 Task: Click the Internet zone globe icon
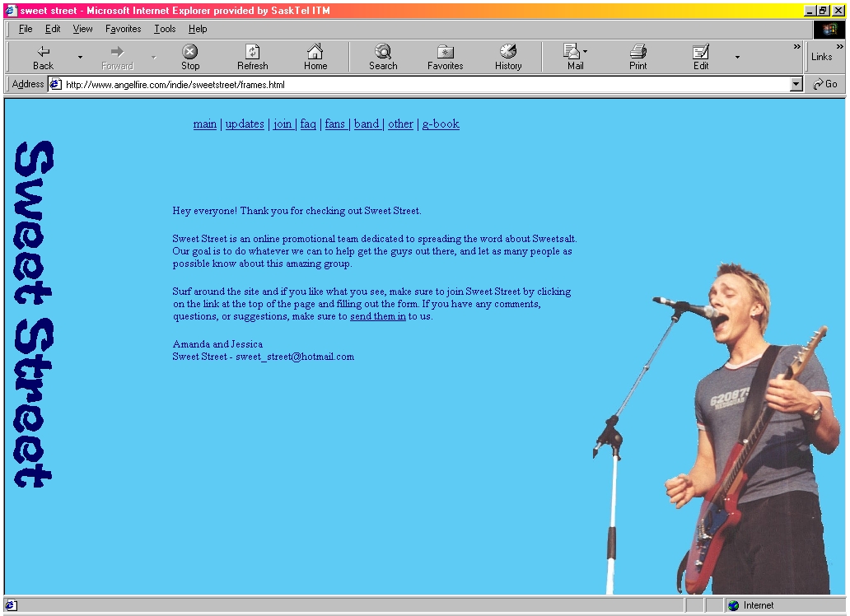coord(734,605)
